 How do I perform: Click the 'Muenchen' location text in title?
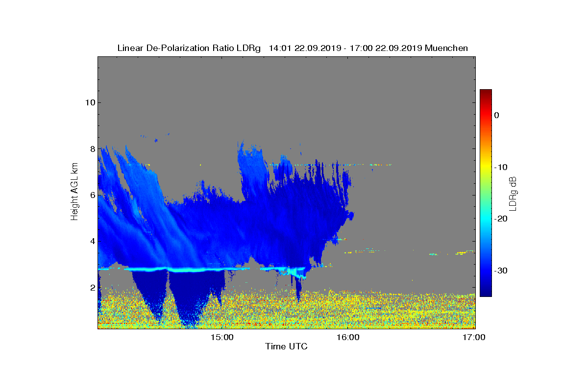(x=446, y=48)
